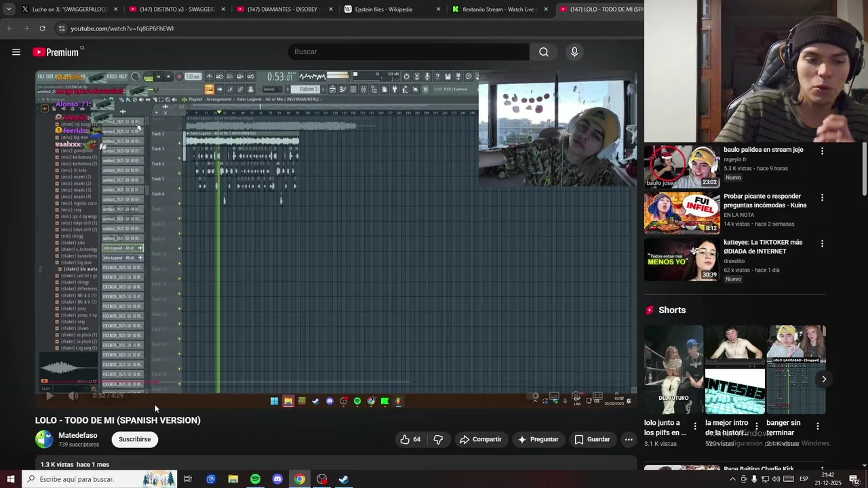
Task: Click the Preguntar button
Action: (x=538, y=439)
